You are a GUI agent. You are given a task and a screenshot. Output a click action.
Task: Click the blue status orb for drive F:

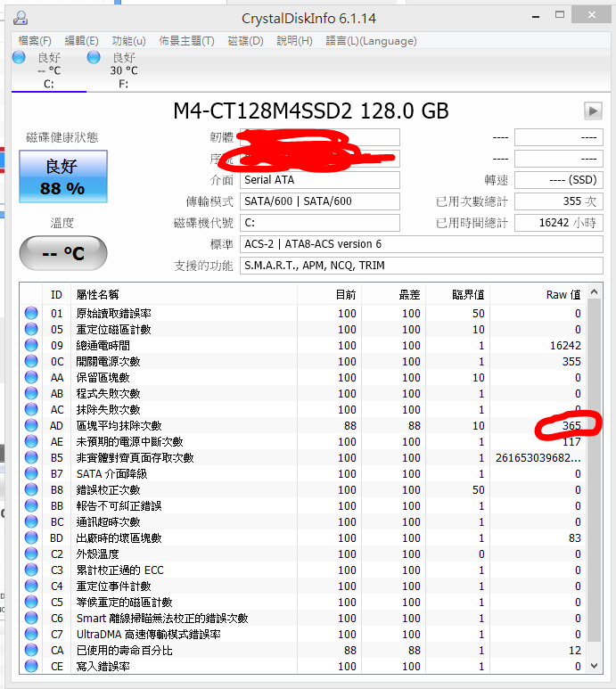pyautogui.click(x=94, y=57)
